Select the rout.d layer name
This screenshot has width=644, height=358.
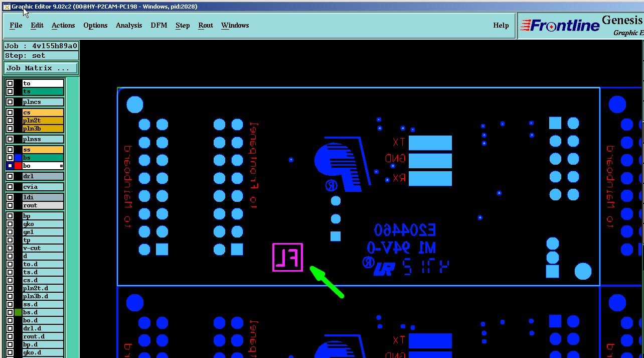43,336
